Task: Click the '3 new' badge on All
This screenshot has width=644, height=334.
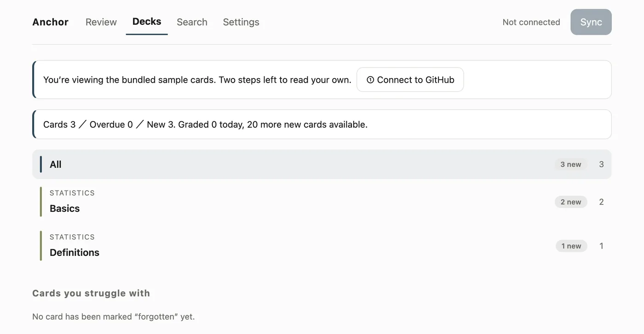Action: [570, 164]
